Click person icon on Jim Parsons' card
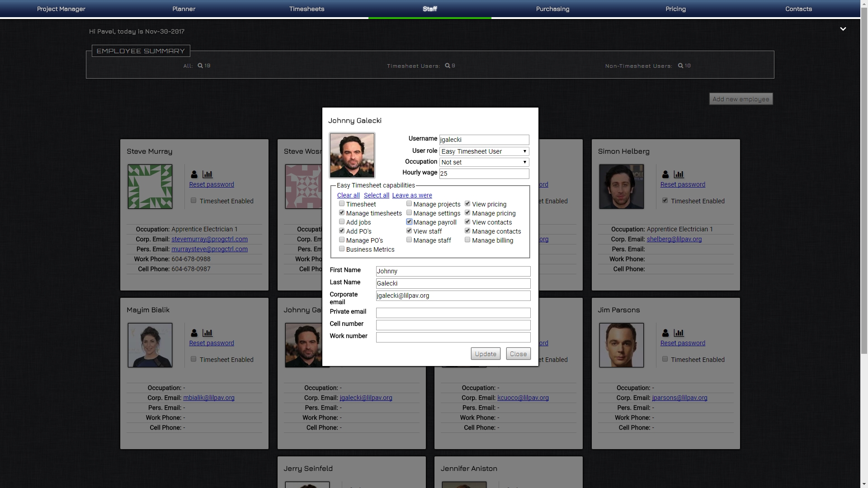868x488 pixels. pyautogui.click(x=665, y=333)
